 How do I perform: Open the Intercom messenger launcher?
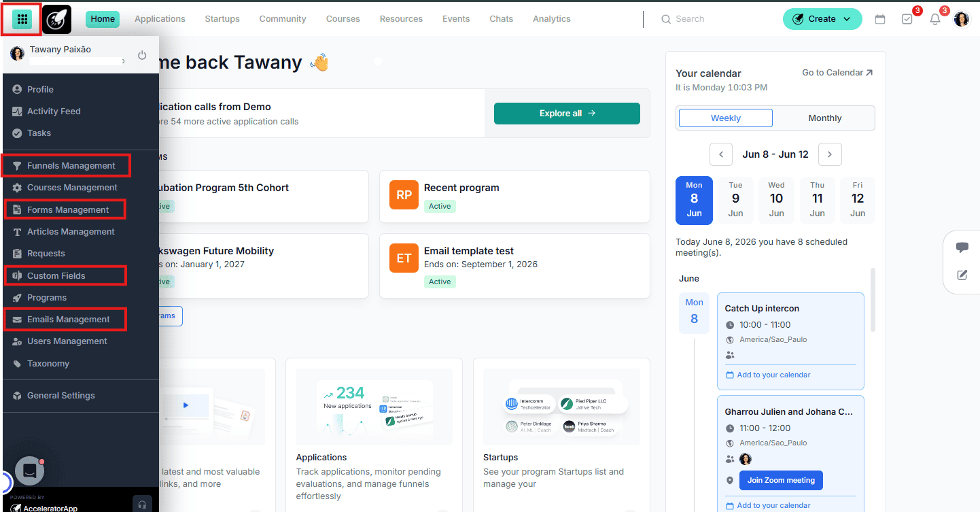tap(30, 471)
